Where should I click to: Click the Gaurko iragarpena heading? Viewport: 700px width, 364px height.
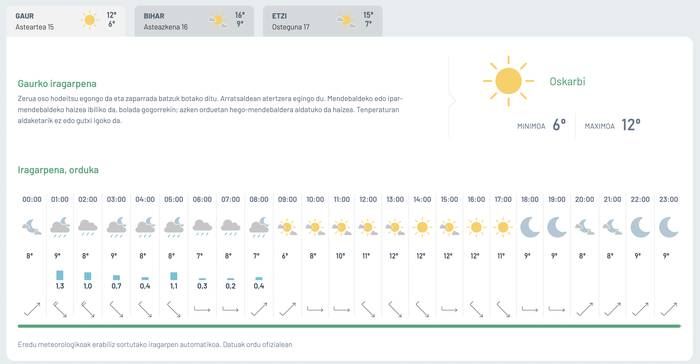(x=57, y=84)
